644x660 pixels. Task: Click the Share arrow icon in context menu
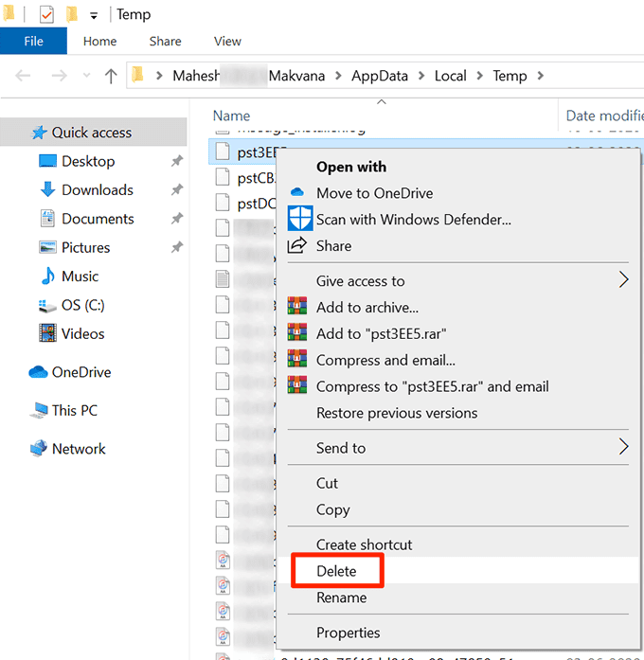coord(297,245)
